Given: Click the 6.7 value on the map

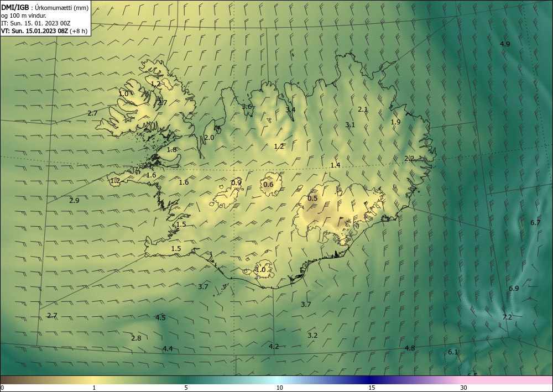Looking at the screenshot, I should (x=535, y=222).
